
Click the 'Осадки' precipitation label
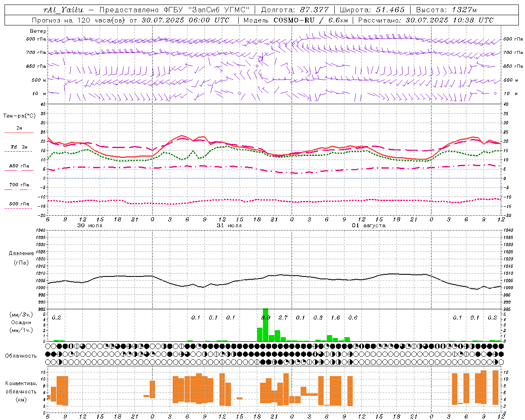21,322
